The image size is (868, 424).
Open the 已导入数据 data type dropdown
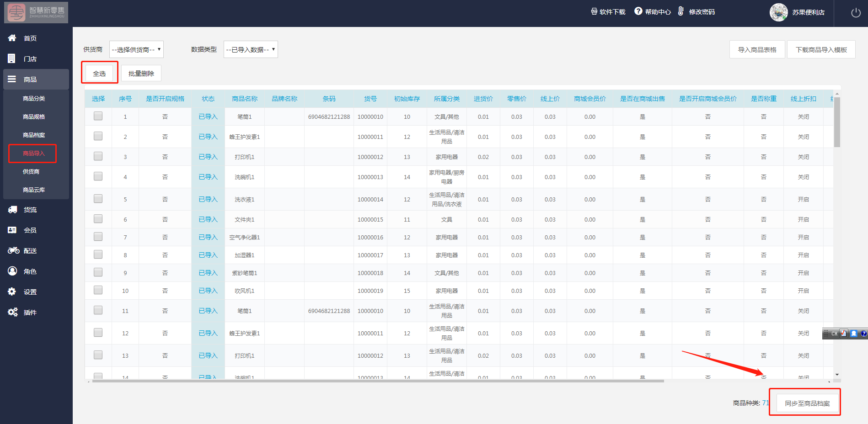click(x=251, y=49)
